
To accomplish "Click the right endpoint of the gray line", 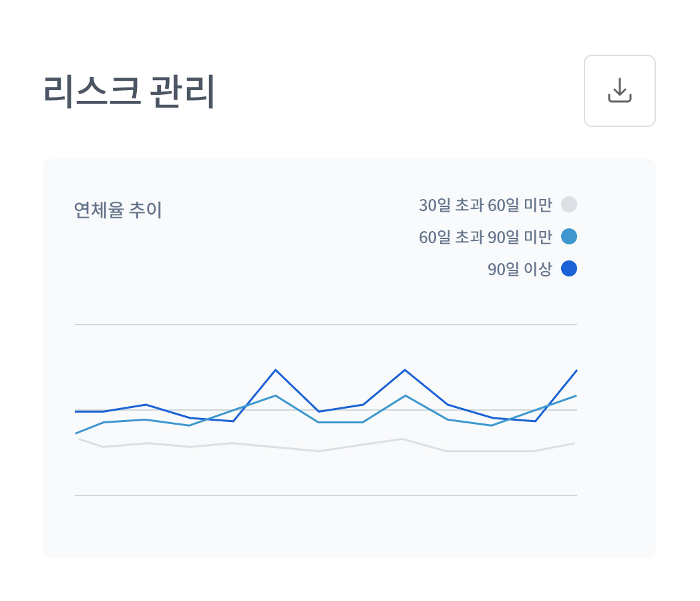I will [x=574, y=443].
